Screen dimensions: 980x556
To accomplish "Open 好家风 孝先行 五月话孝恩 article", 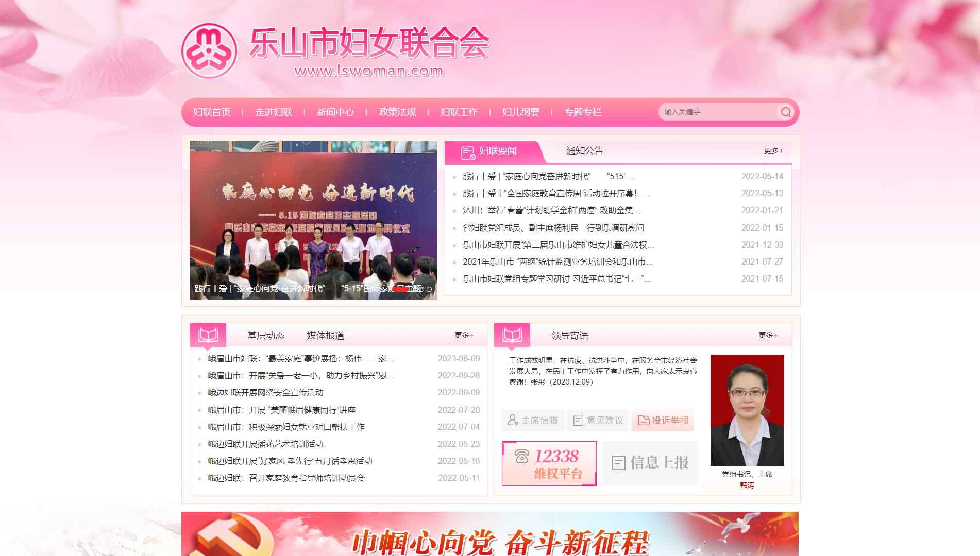I will (x=290, y=461).
